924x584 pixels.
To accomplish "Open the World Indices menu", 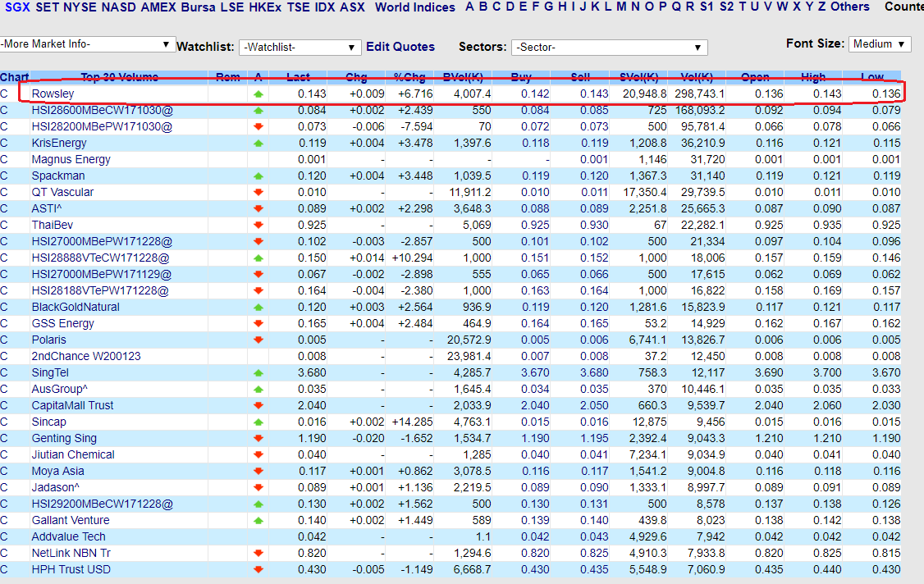I will (415, 7).
